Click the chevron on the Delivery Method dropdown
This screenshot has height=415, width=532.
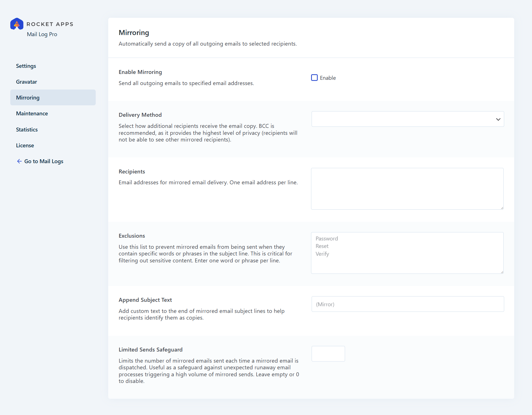click(497, 119)
